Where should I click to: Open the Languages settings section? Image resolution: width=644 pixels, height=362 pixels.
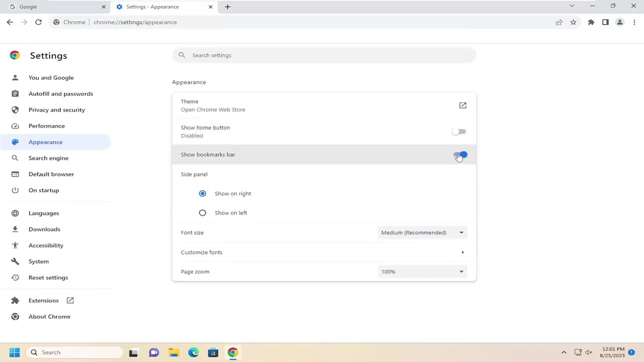(x=44, y=213)
